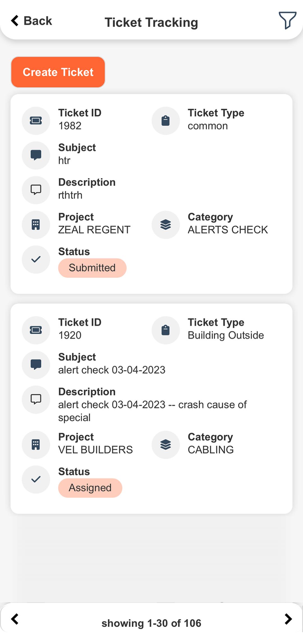The height and width of the screenshot is (644, 303).
Task: Open ticket with subject alert check 03-04-2023
Action: click(x=151, y=409)
